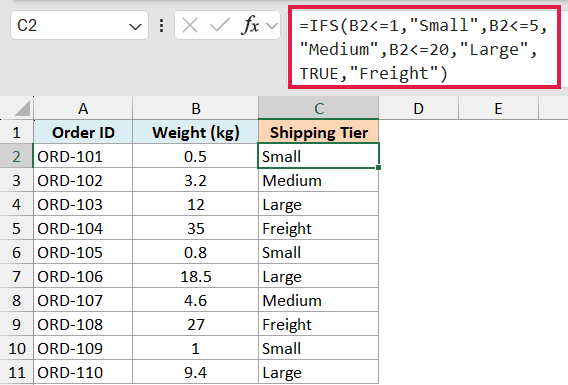
Task: Click the Small cell in ORD-105 row
Action: (319, 252)
